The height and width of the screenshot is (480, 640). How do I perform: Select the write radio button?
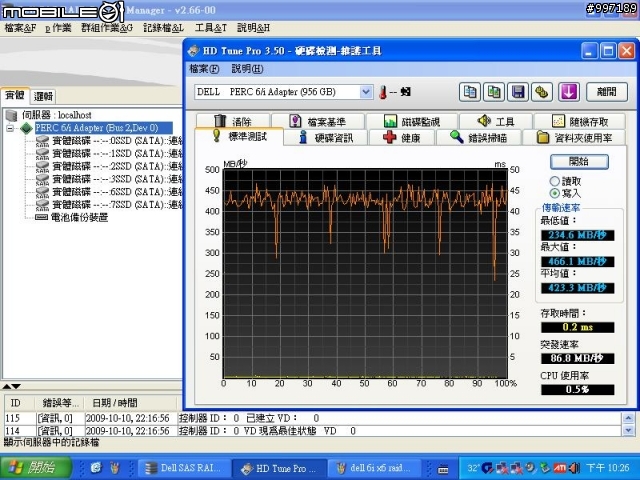pyautogui.click(x=554, y=193)
